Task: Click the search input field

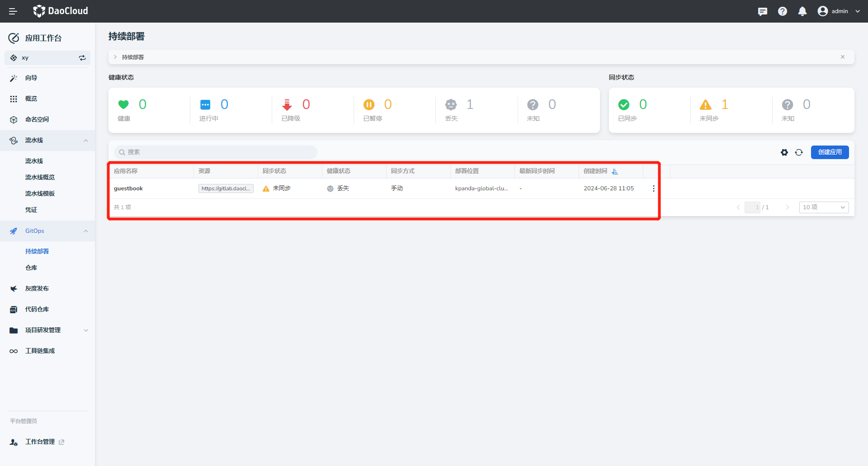Action: point(216,152)
